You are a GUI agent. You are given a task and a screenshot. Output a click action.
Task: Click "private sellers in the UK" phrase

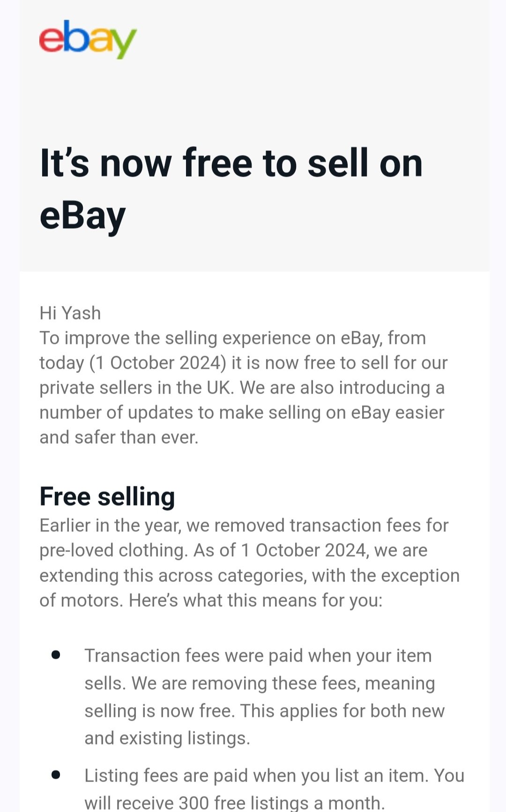tap(135, 387)
